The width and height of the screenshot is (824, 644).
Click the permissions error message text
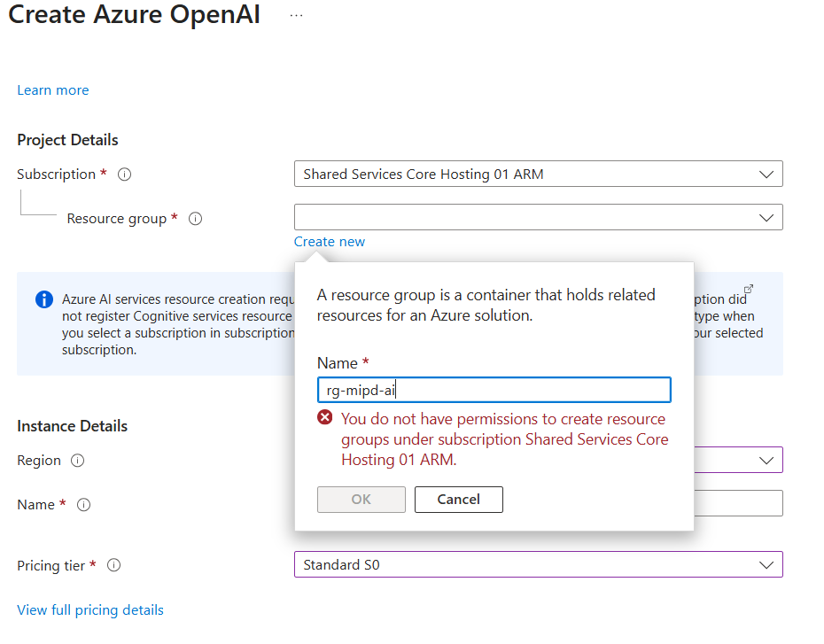click(505, 439)
